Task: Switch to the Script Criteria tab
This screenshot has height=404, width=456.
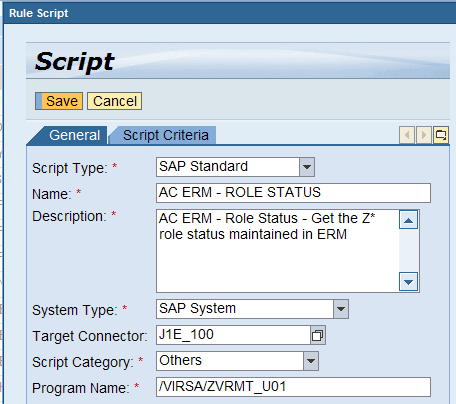Action: [166, 135]
